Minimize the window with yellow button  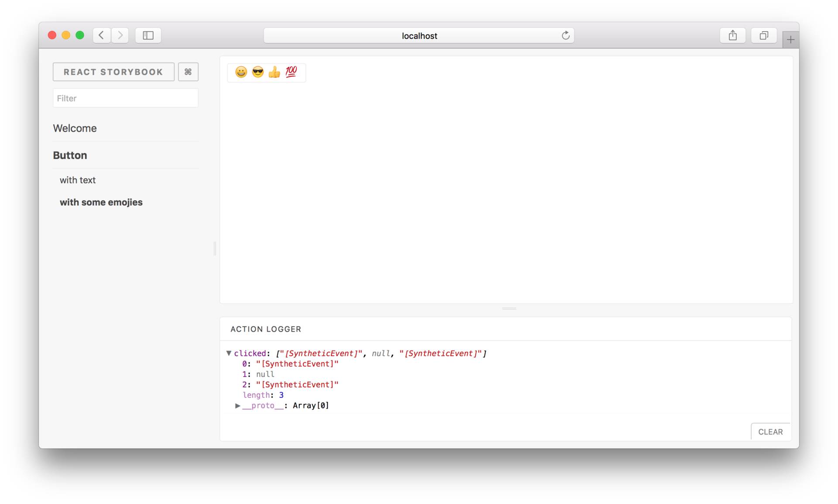(66, 35)
